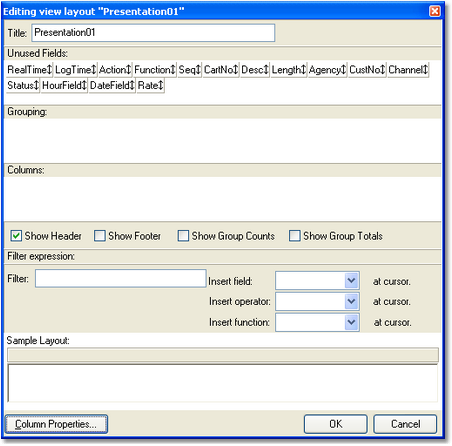The image size is (452, 446).
Task: Expand the Insert operator dropdown
Action: [x=317, y=301]
